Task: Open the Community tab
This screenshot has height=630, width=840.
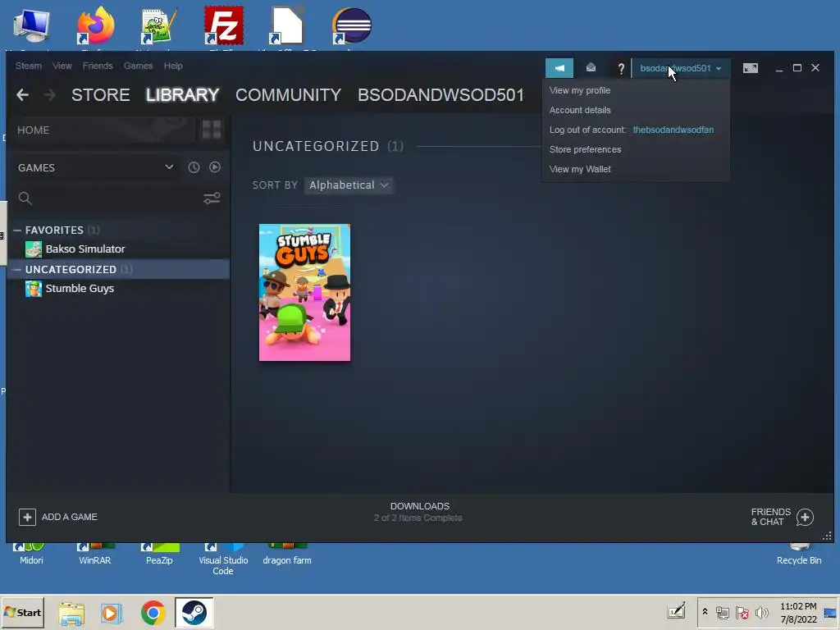Action: tap(288, 95)
